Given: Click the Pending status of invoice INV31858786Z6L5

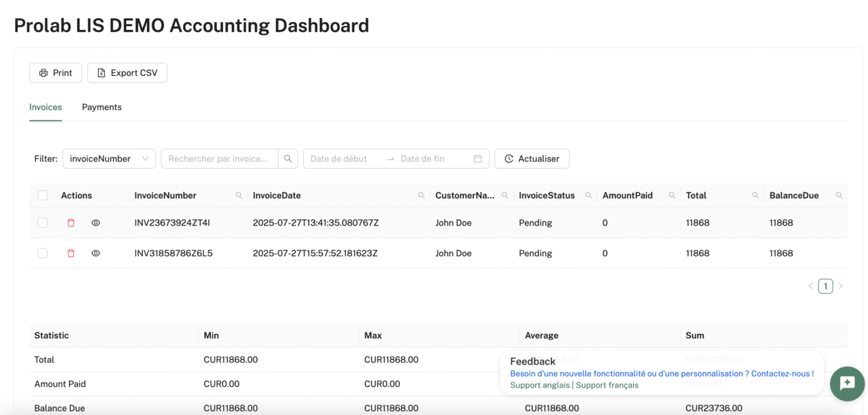Looking at the screenshot, I should (535, 254).
